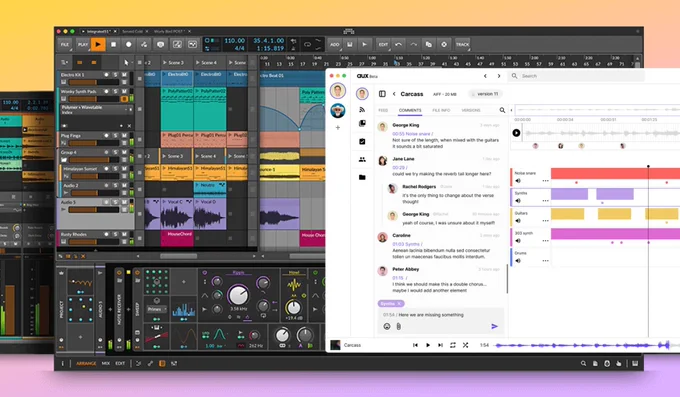Viewport: 680px width, 397px height.
Task: Add a workspace with the plus icon in Aux
Action: point(338,128)
